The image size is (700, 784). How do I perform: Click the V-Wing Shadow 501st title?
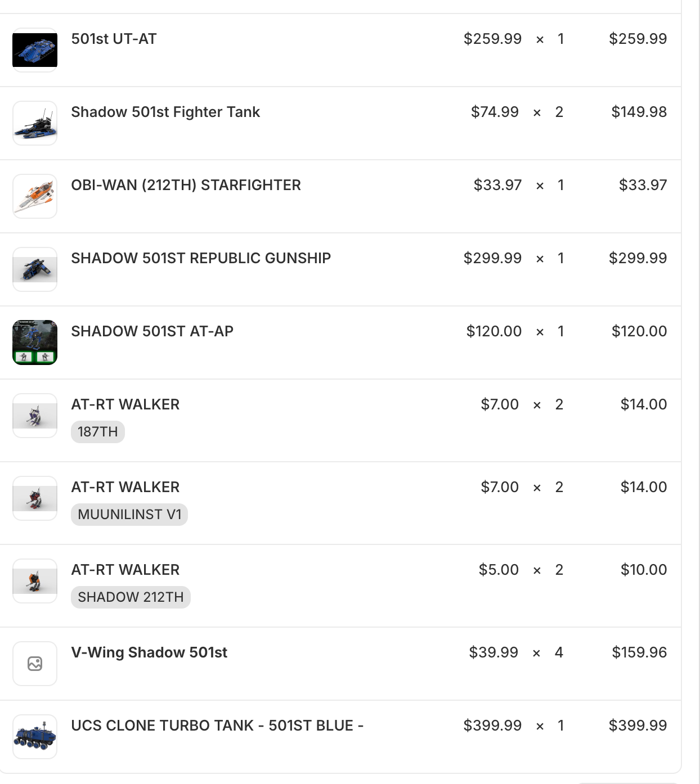[149, 652]
